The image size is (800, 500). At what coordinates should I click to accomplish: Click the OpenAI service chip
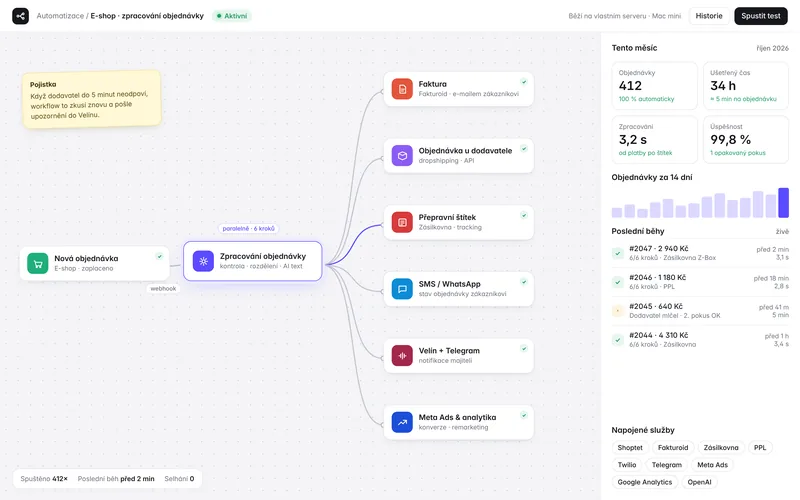click(699, 482)
